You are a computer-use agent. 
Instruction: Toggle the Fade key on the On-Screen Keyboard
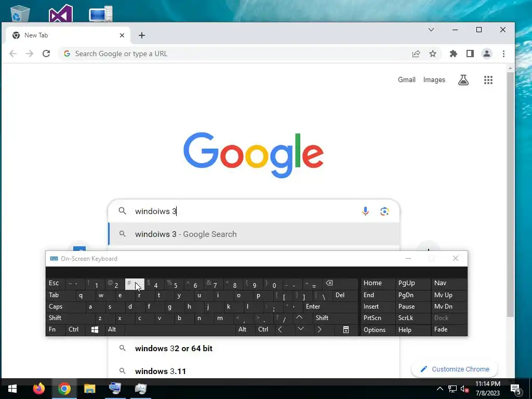(x=449, y=329)
